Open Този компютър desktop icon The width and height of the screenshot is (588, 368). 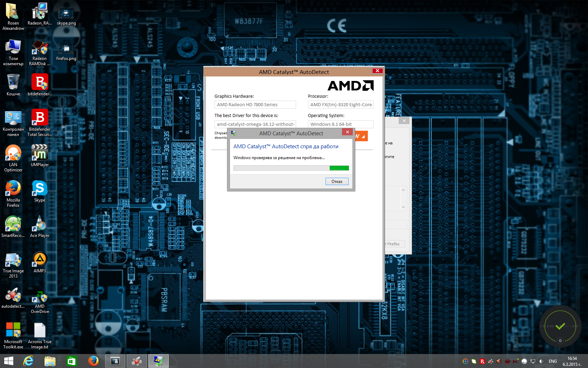(x=13, y=52)
